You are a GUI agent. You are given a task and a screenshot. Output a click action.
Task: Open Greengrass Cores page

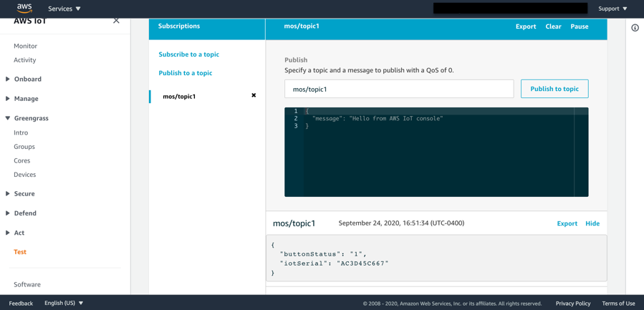[x=22, y=160]
